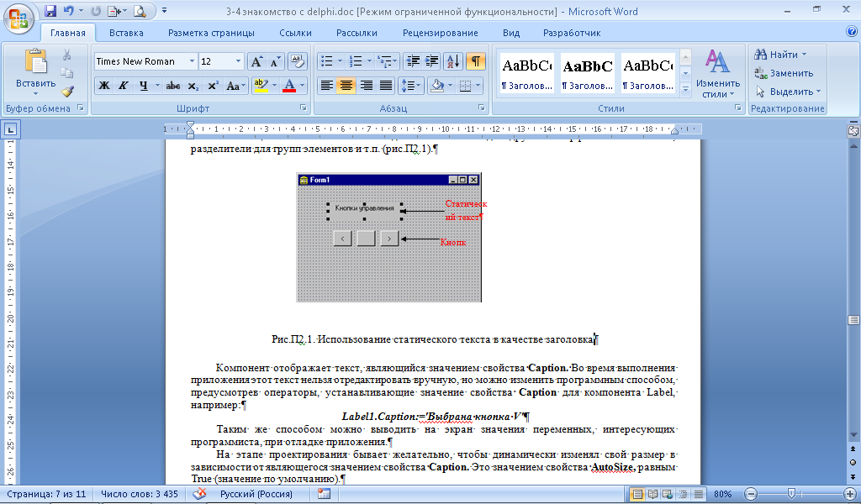Open Paragraph dialog launcher in Абзац group
The height and width of the screenshot is (504, 861).
pos(482,108)
